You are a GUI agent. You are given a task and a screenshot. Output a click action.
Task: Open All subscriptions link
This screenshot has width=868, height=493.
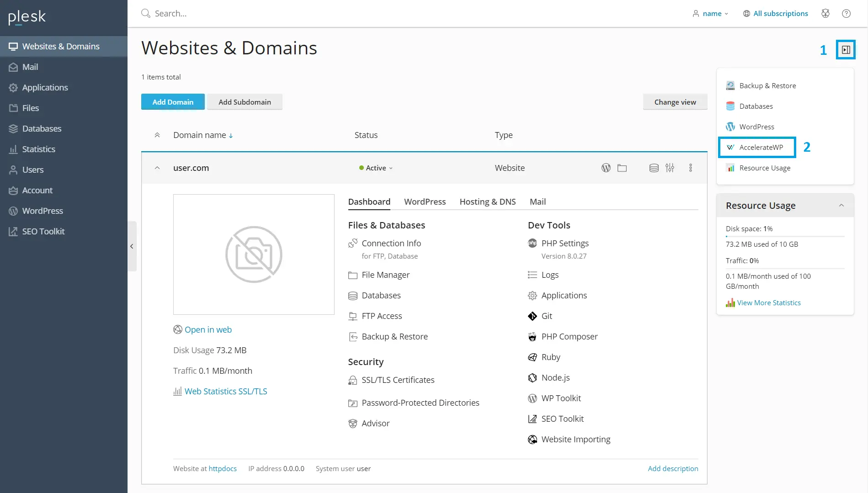(x=776, y=13)
